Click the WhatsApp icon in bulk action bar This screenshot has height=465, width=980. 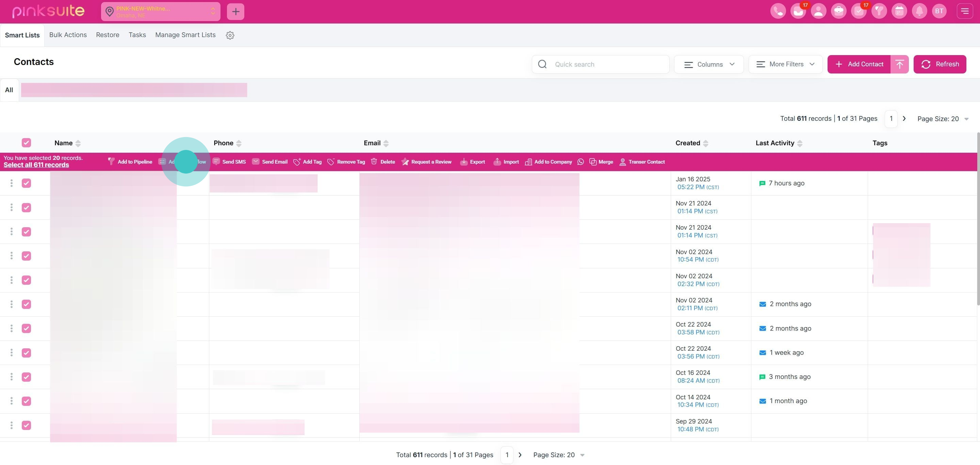[x=581, y=162]
